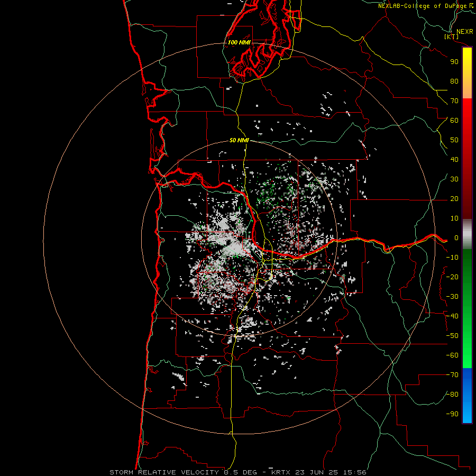The image size is (476, 476).
Task: Click the -50 value on velocity scale
Action: coord(452,336)
